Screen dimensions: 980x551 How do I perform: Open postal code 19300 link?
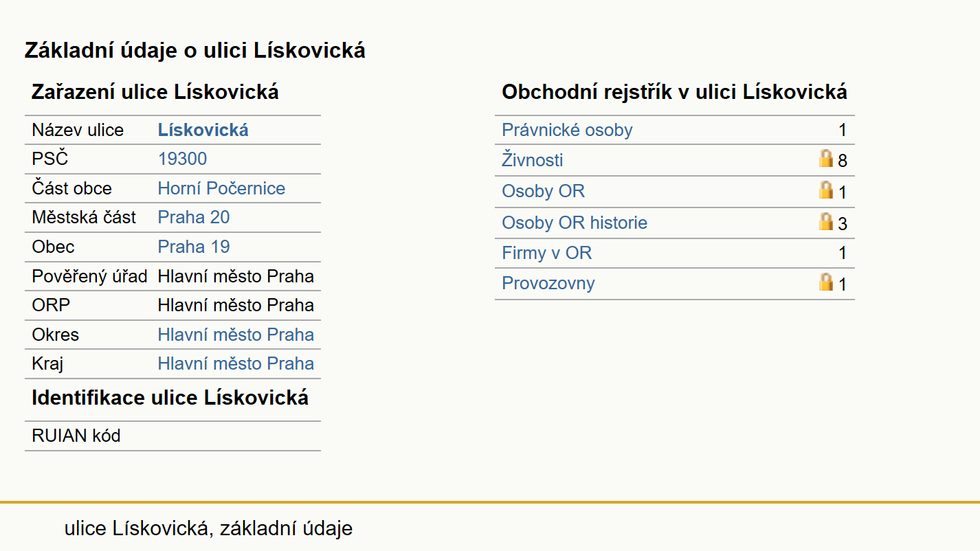(182, 159)
